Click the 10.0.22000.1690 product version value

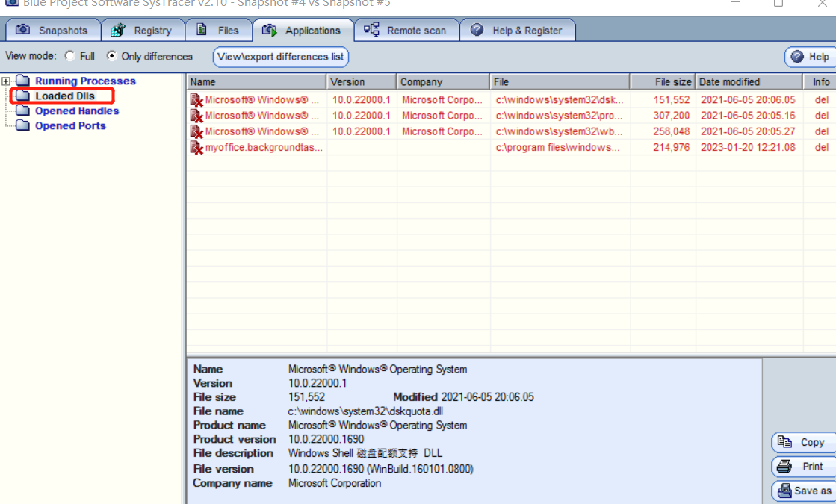(326, 439)
